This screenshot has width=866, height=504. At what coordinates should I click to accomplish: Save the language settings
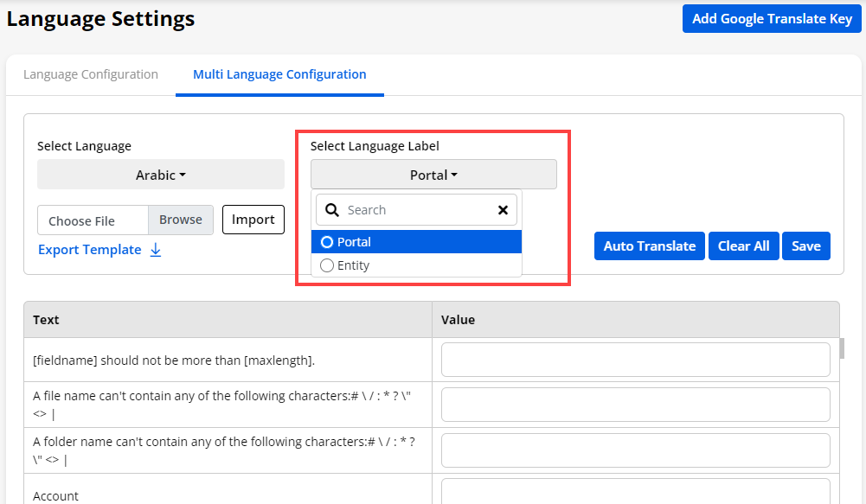click(805, 246)
